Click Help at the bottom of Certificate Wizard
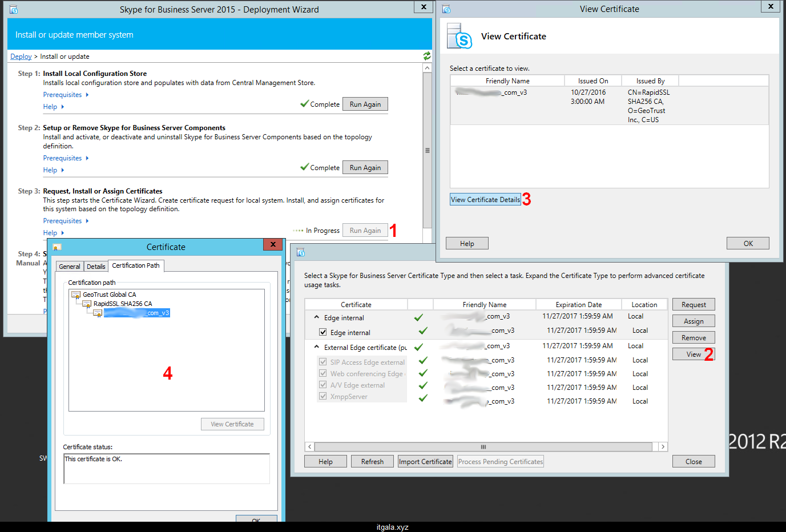 coord(325,462)
